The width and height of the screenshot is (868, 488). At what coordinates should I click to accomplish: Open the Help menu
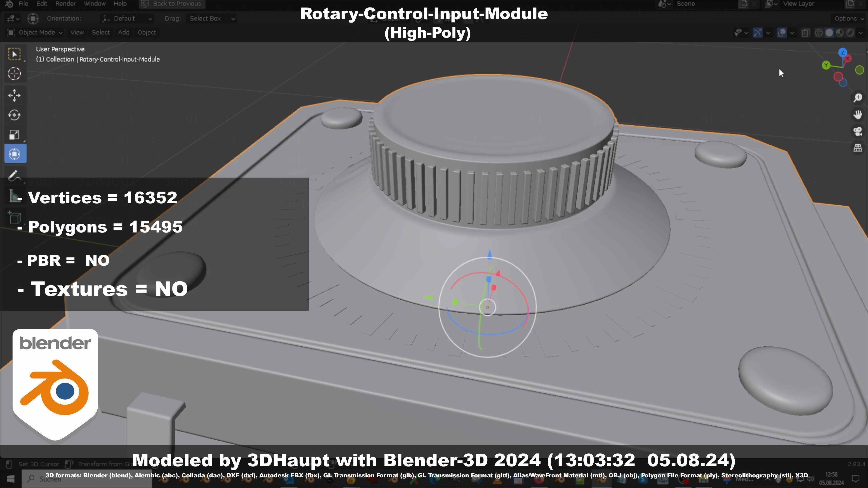coord(120,4)
